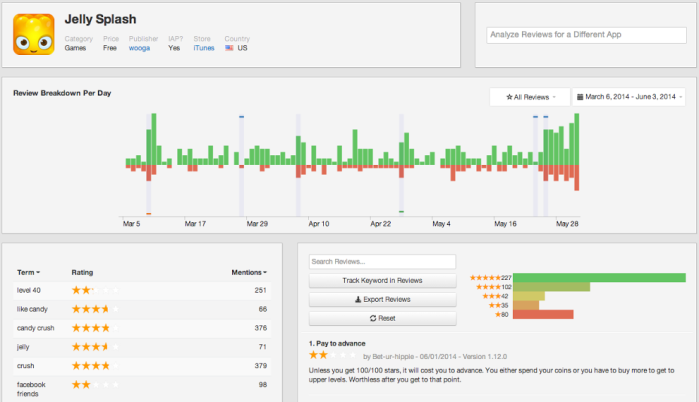This screenshot has width=699, height=402.
Task: Open the March 6 - June 3 date range picker
Action: click(x=629, y=97)
